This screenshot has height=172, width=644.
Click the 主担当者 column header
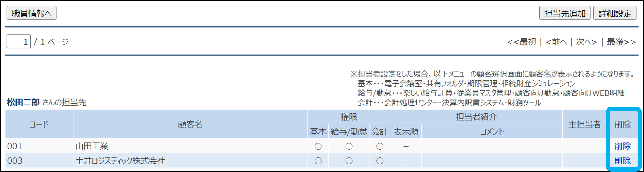[584, 124]
